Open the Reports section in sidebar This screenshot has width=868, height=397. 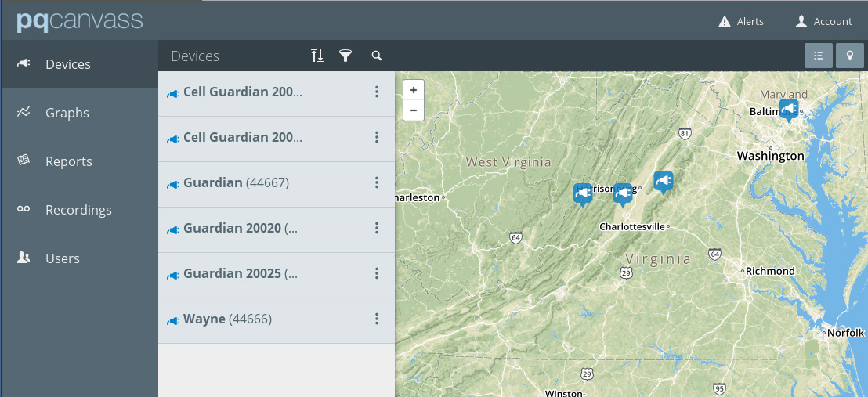79,161
